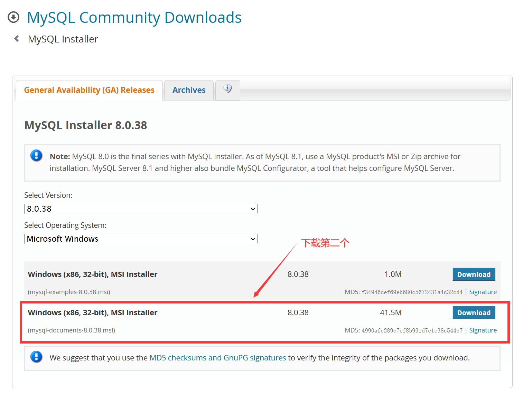Open the Operating System dropdown showing Microsoft Windows

(141, 239)
